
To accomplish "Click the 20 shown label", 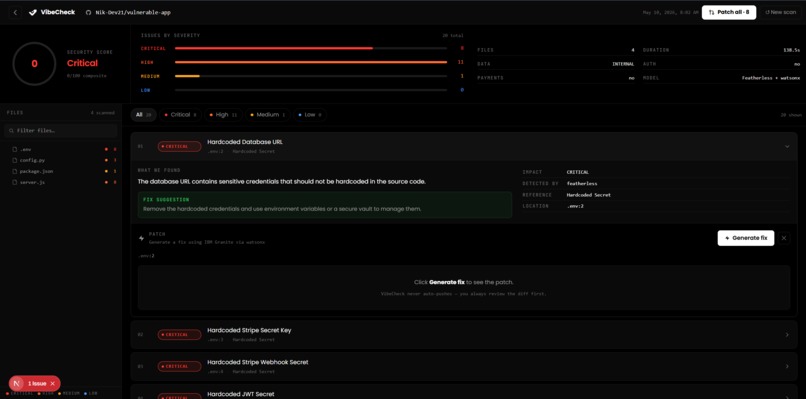I will click(791, 115).
